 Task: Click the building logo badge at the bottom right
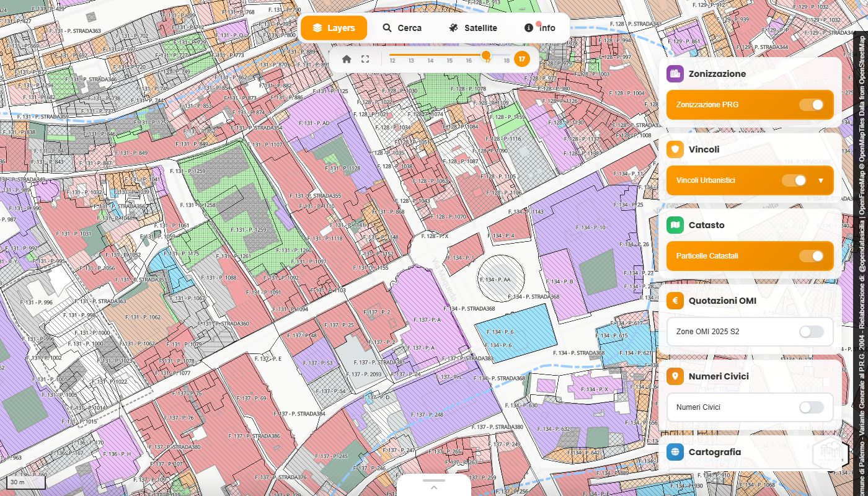point(830,453)
